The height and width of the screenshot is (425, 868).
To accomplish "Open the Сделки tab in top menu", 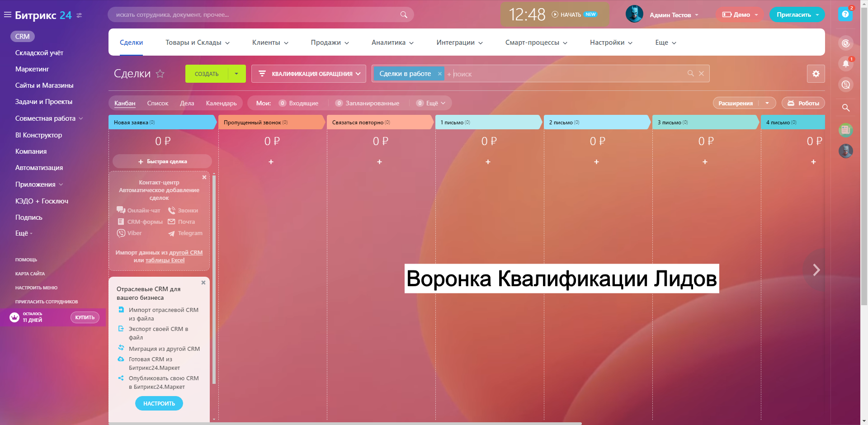I will tap(132, 42).
